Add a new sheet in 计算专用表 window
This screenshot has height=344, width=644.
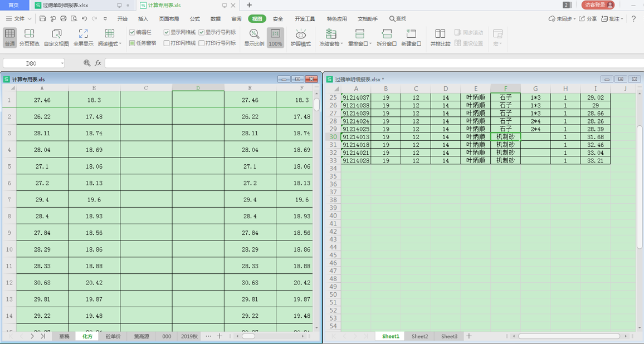tap(219, 336)
